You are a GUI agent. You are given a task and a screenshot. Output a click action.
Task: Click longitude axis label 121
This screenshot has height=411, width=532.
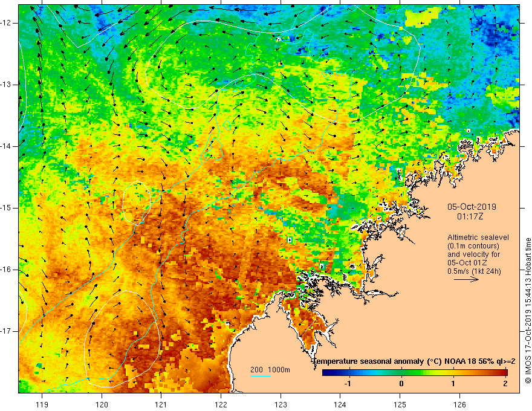(x=161, y=404)
